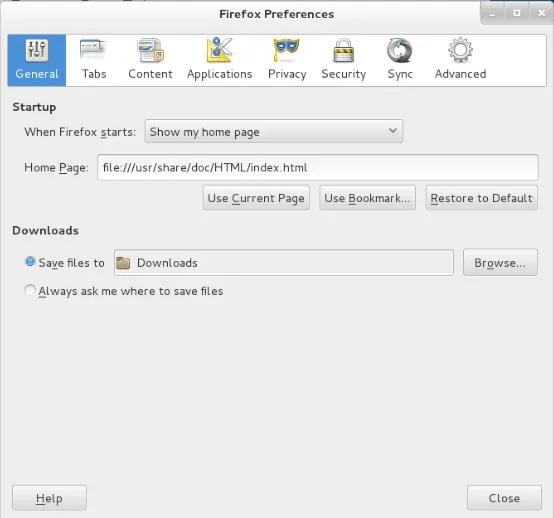
Task: Click into the Home Page URL field
Action: (x=318, y=167)
